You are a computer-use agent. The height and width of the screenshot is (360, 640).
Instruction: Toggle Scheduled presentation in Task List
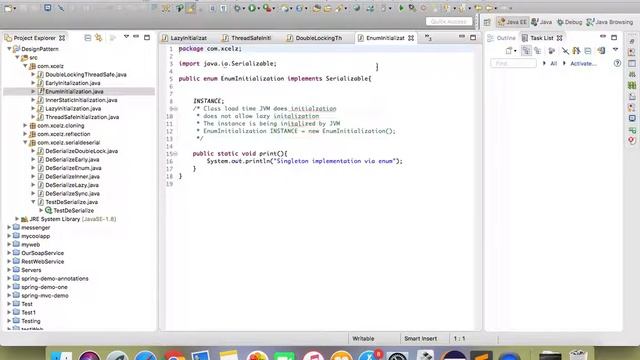(x=538, y=51)
